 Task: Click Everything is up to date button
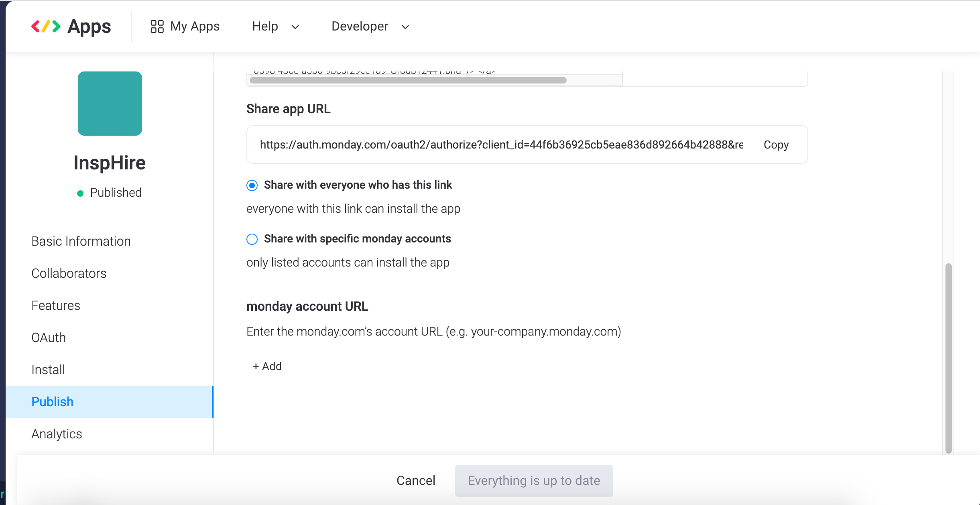point(534,481)
